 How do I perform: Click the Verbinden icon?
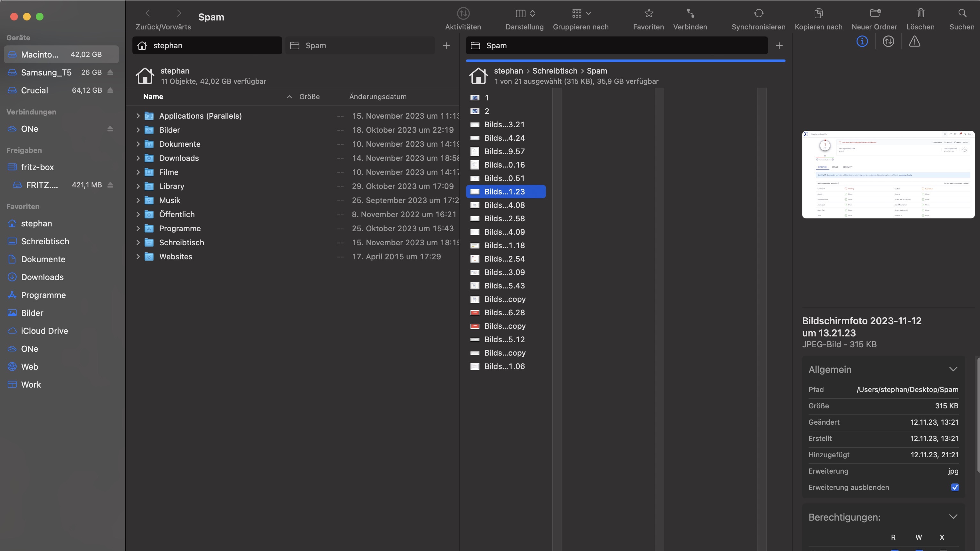click(690, 14)
